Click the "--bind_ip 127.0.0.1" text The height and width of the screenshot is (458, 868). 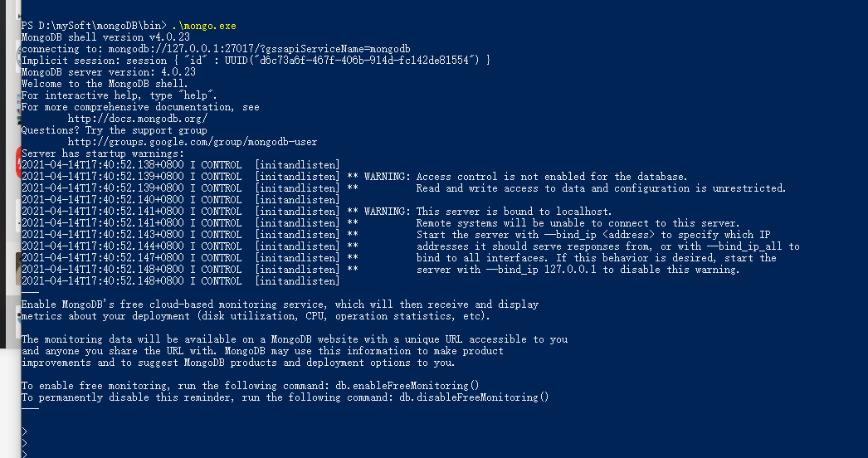(x=541, y=270)
